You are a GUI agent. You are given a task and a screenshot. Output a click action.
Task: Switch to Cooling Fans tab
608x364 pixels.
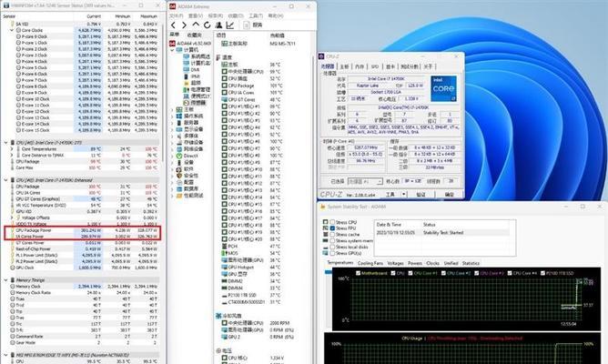click(370, 263)
